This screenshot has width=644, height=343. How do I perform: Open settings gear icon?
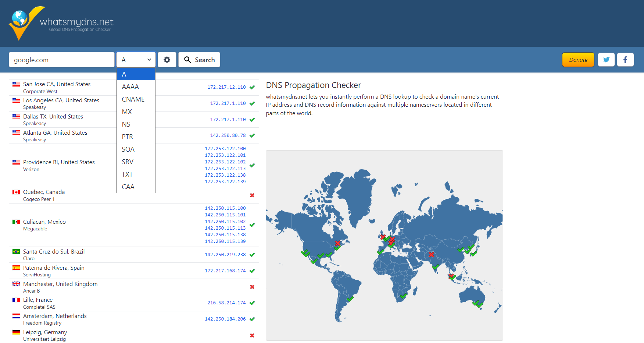pyautogui.click(x=167, y=60)
